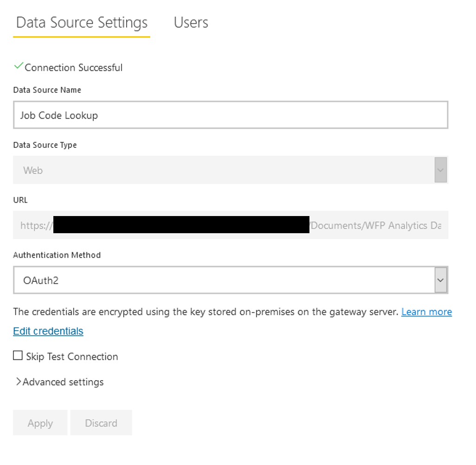Click the Authentication Method dropdown arrow
476x465 pixels.
tap(441, 280)
